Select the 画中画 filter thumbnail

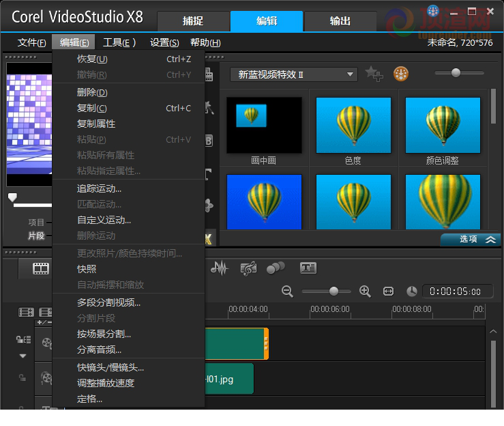(264, 125)
